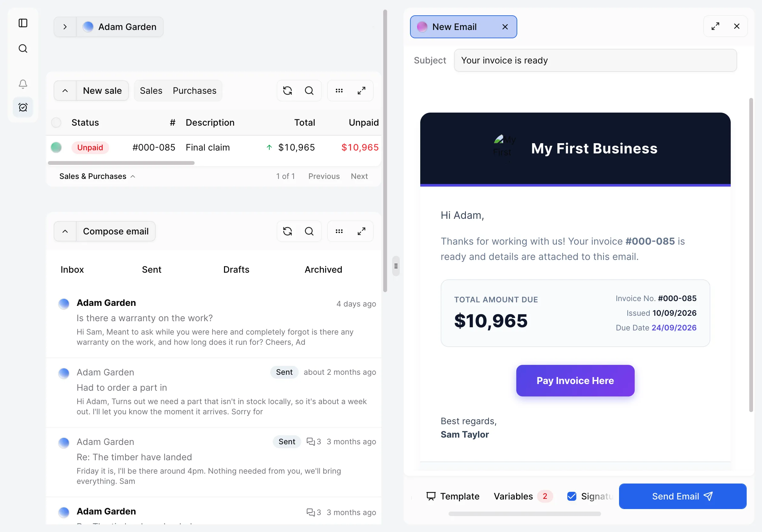
Task: Open the Drafts tab
Action: tap(236, 269)
